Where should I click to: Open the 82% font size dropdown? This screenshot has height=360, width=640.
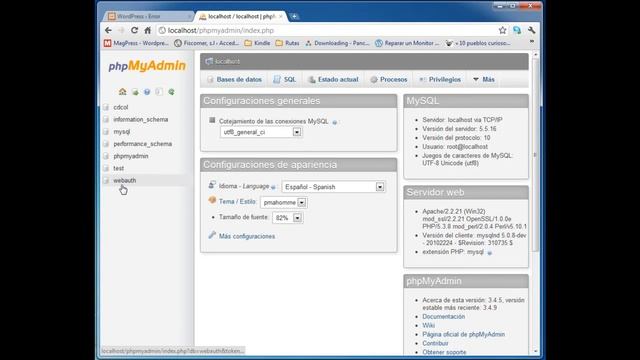tap(288, 218)
